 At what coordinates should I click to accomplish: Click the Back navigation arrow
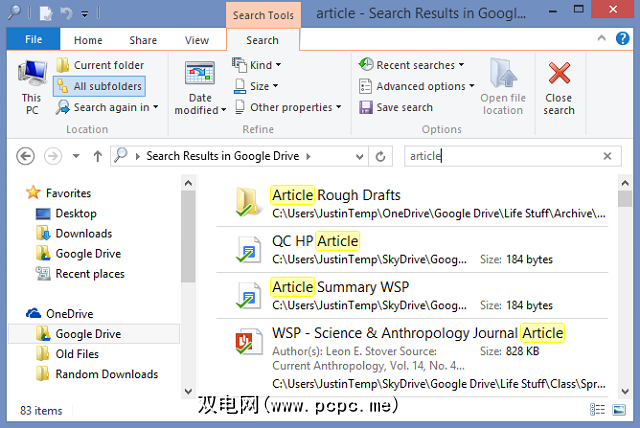pyautogui.click(x=27, y=156)
